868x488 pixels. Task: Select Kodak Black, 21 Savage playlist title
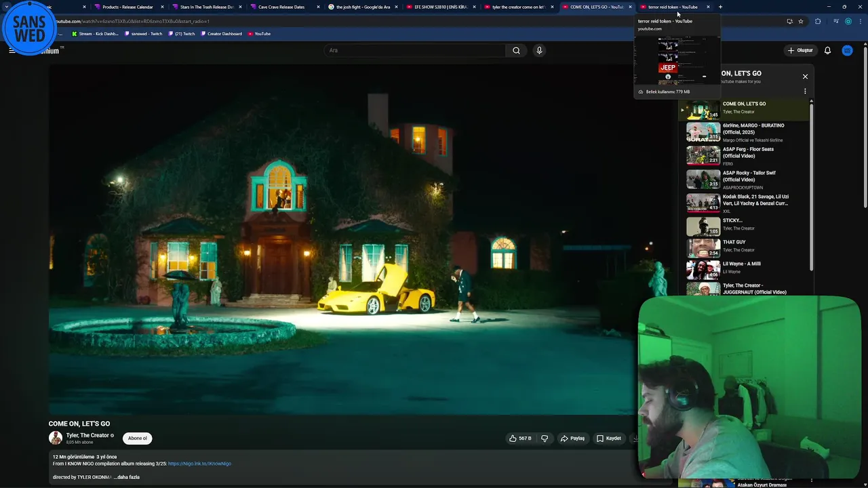(x=755, y=200)
